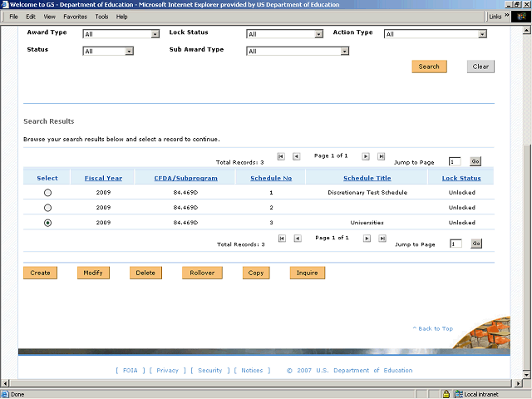Sort by Fiscal Year column header
This screenshot has height=399, width=532.
[x=103, y=178]
